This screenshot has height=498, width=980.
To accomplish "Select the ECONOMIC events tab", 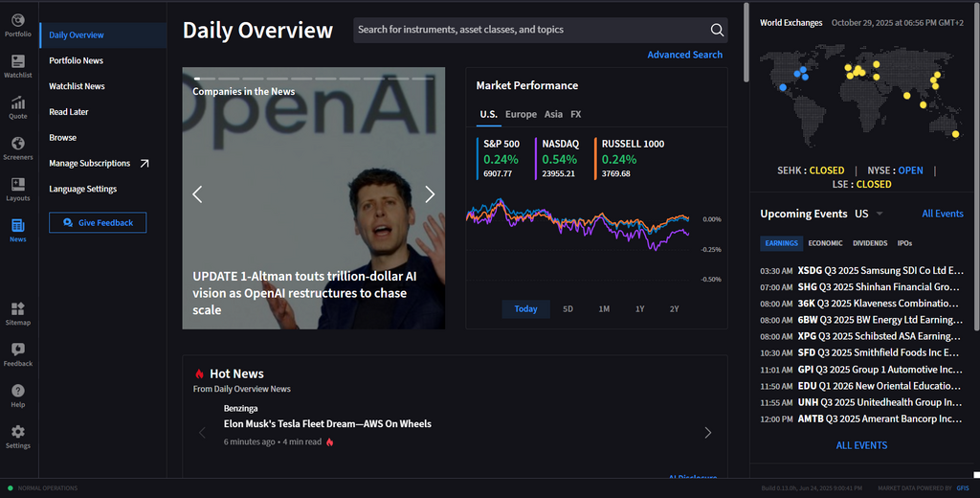I will 825,243.
